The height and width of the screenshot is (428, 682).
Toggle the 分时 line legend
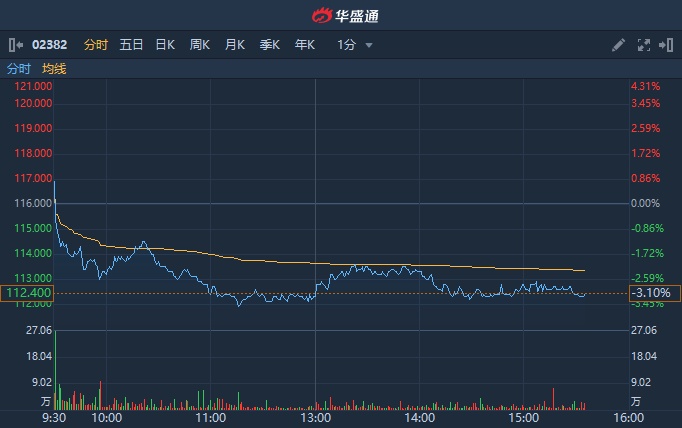pyautogui.click(x=19, y=69)
